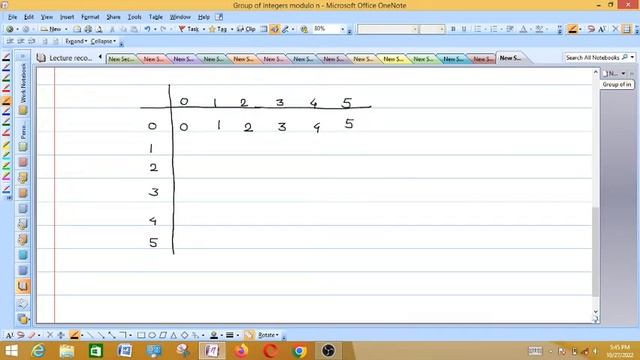Select the Parallelogram shape tool
Viewport: 640px width, 360px height.
[163, 335]
